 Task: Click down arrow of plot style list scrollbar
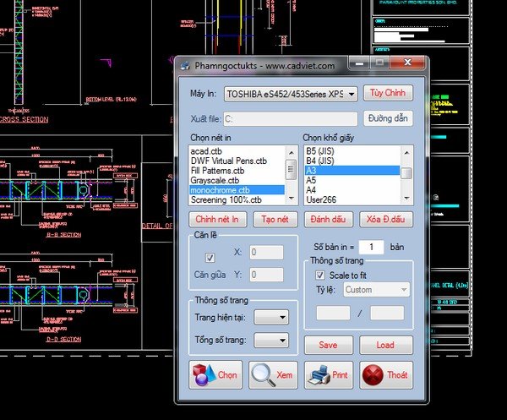click(292, 199)
